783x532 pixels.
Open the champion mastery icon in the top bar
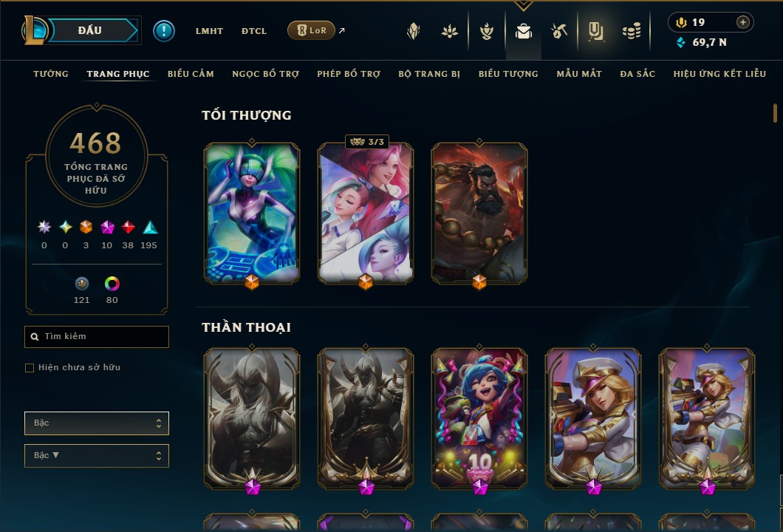[x=486, y=32]
